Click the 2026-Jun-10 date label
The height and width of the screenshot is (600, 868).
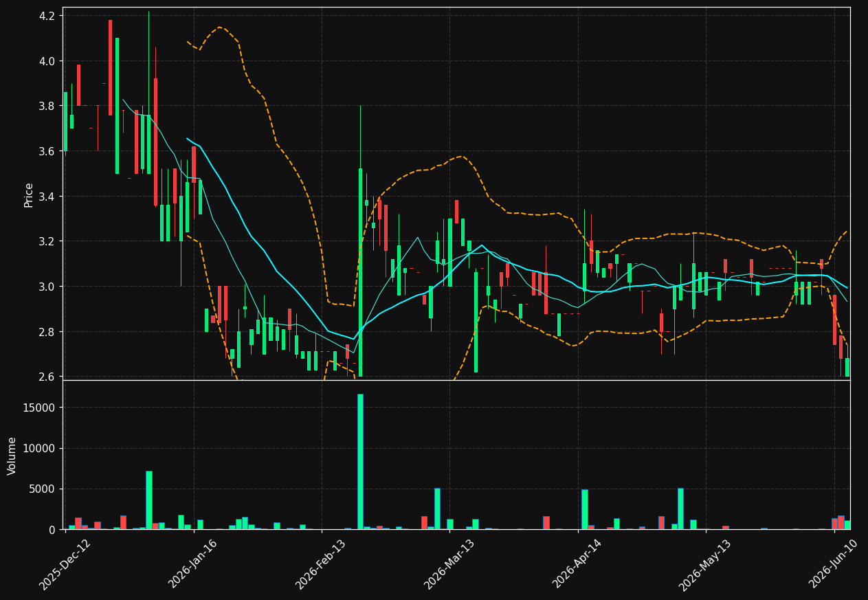point(834,564)
